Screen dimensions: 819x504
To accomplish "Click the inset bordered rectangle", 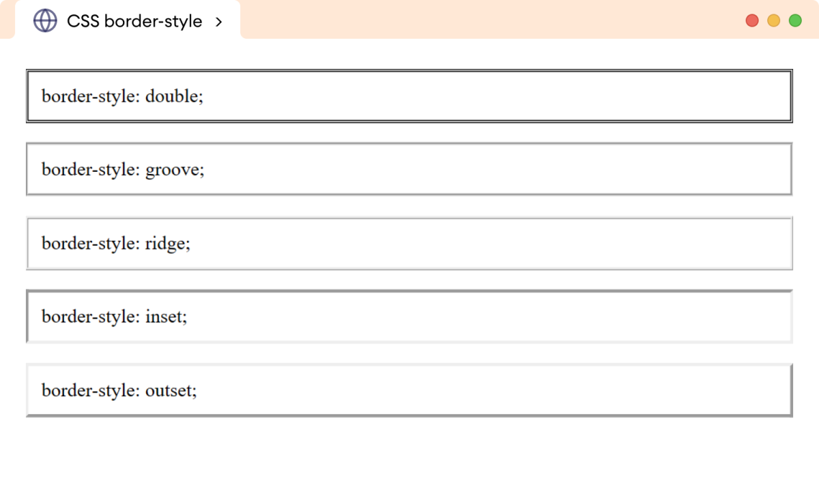I will tap(409, 316).
